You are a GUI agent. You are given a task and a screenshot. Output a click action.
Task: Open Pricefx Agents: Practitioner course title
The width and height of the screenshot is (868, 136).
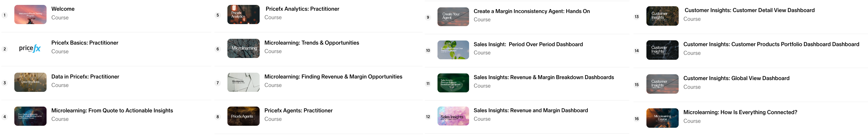298,111
